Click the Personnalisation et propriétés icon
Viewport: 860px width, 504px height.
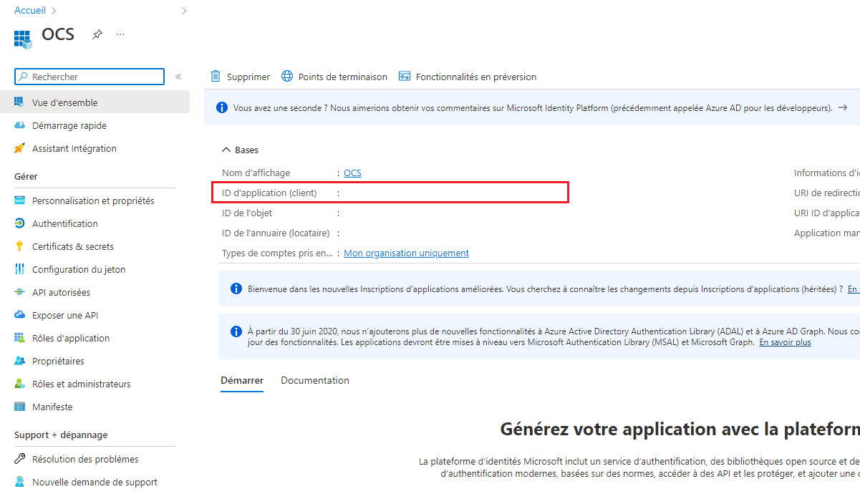pyautogui.click(x=19, y=200)
